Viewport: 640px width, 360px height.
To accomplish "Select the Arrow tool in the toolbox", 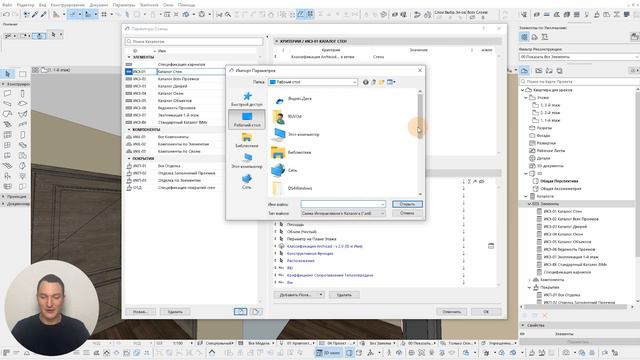I will pos(8,74).
